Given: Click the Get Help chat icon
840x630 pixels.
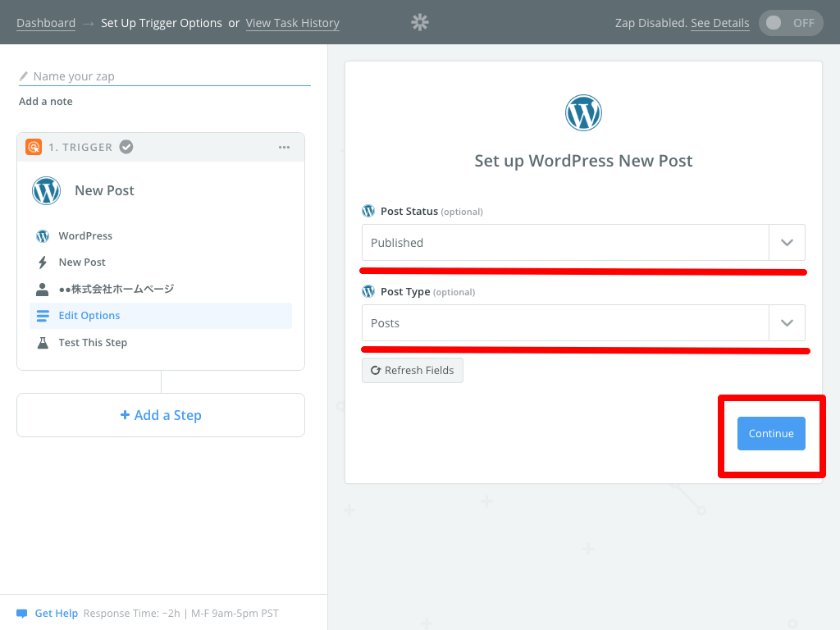Looking at the screenshot, I should pyautogui.click(x=22, y=614).
